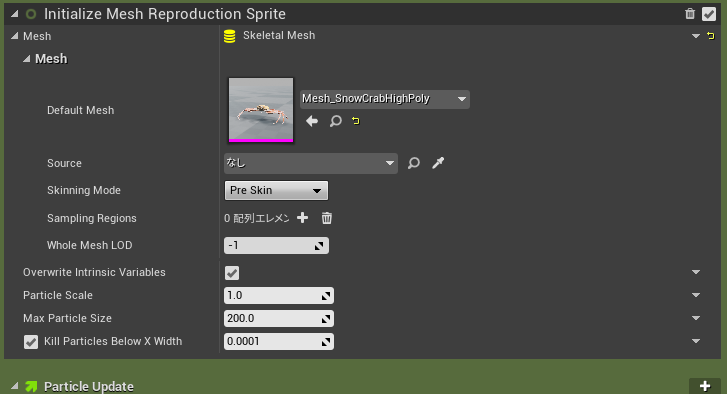Open the Skeletal Mesh row dropdown arrow
Screen dimensions: 727x394
(x=695, y=36)
